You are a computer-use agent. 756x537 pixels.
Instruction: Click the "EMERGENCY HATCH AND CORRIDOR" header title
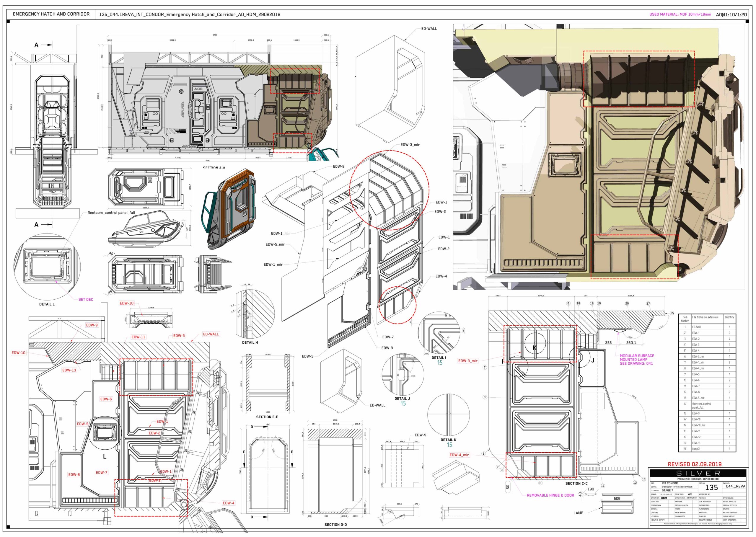[x=51, y=14]
